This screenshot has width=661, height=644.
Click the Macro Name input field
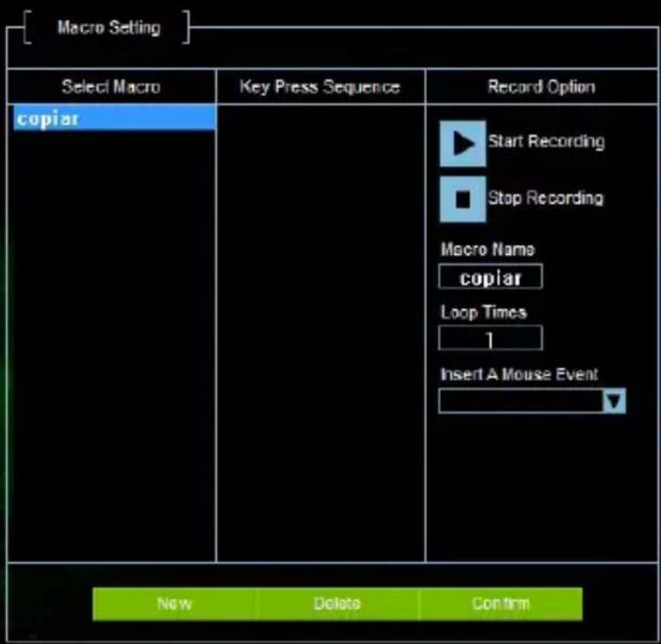pos(491,277)
